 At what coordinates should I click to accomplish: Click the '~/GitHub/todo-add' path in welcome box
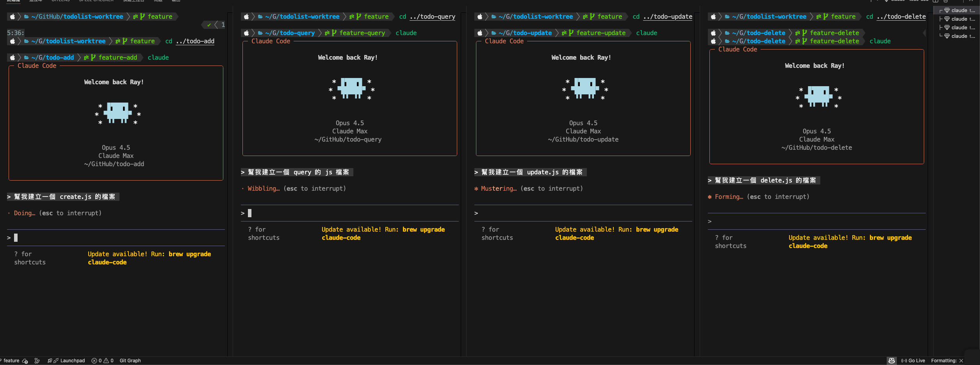coord(114,164)
